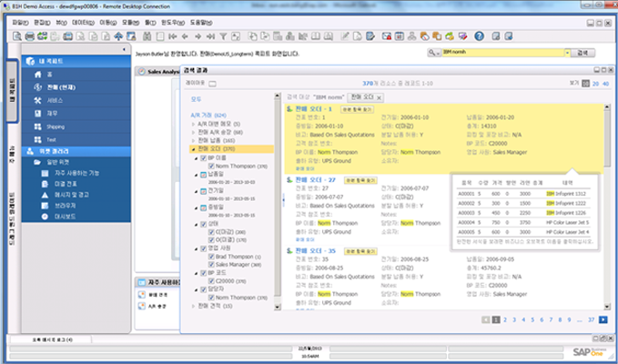
Task: Click the calendar toolbar icon
Action: pyautogui.click(x=399, y=36)
